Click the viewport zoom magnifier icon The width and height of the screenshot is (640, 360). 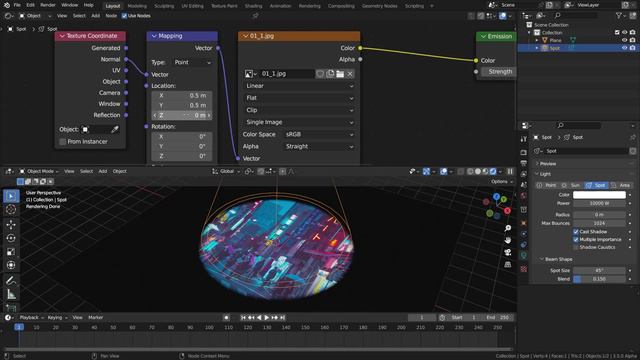pyautogui.click(x=508, y=228)
